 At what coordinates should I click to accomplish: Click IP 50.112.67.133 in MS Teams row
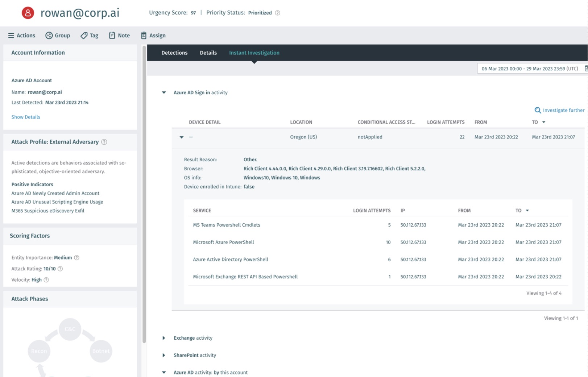point(413,225)
